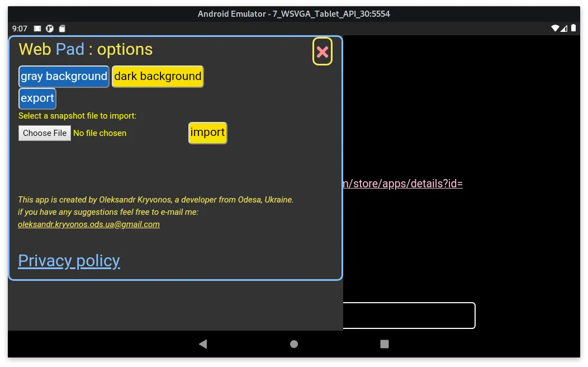Focus the white-bordered input box behind dialog
Image resolution: width=588 pixels, height=367 pixels.
pyautogui.click(x=409, y=316)
